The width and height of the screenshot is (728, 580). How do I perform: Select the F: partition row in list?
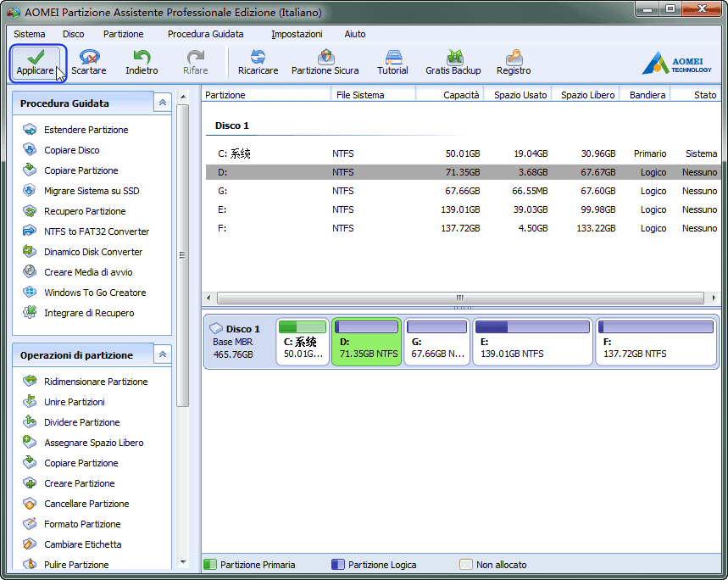click(x=463, y=228)
